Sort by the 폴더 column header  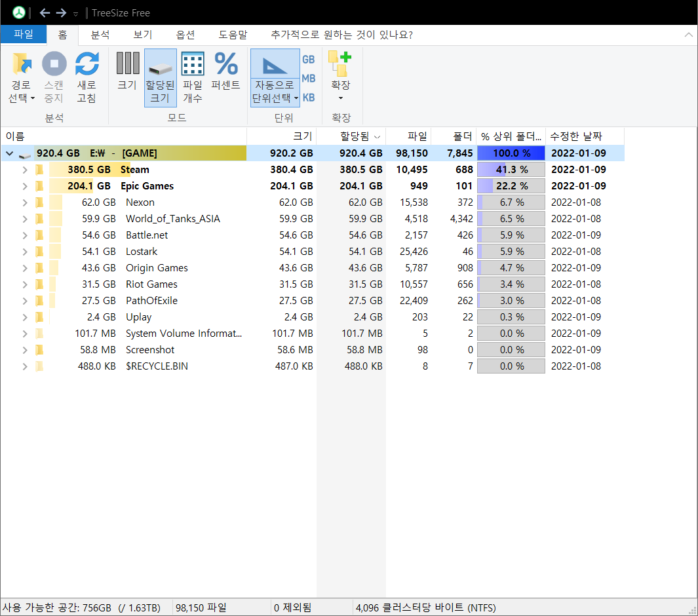(454, 136)
